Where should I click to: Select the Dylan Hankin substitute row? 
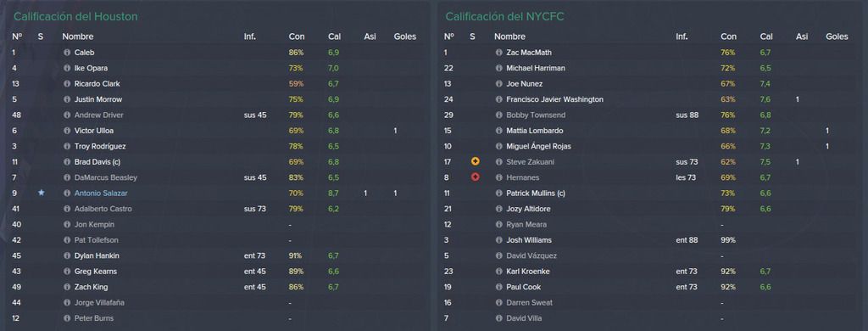tap(216, 256)
